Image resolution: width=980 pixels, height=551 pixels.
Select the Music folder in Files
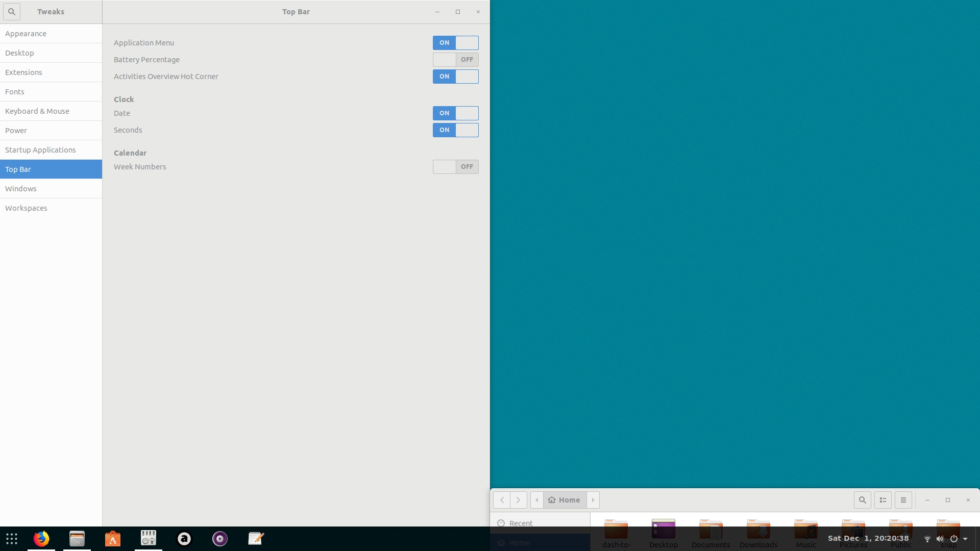(x=806, y=534)
